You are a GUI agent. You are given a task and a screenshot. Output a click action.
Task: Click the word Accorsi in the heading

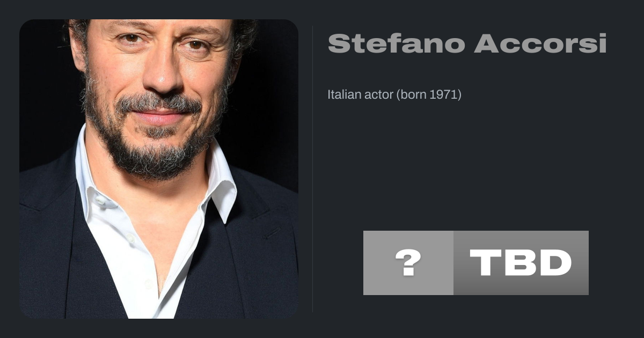click(x=540, y=43)
